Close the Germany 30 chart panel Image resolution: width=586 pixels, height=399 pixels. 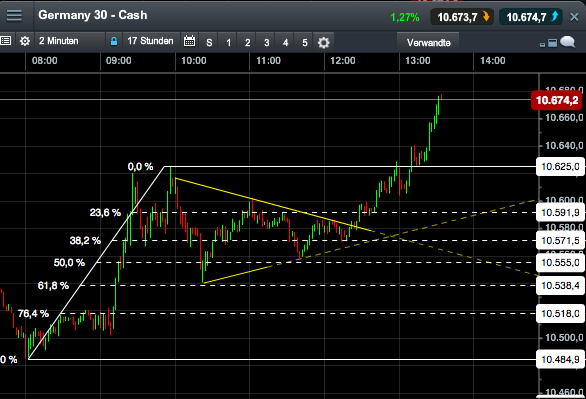pos(574,17)
